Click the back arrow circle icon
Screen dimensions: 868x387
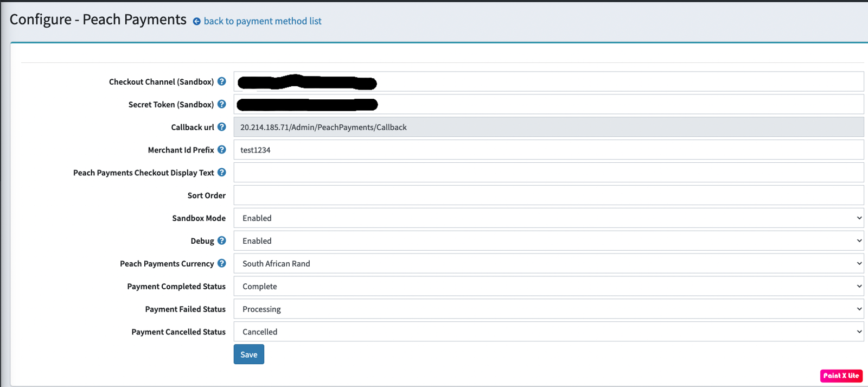click(x=197, y=22)
